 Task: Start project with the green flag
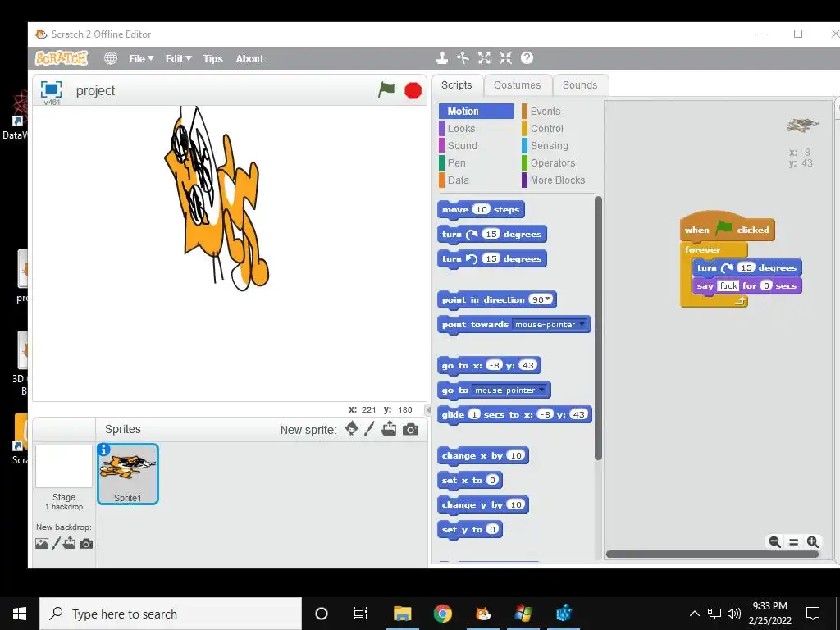pyautogui.click(x=386, y=89)
